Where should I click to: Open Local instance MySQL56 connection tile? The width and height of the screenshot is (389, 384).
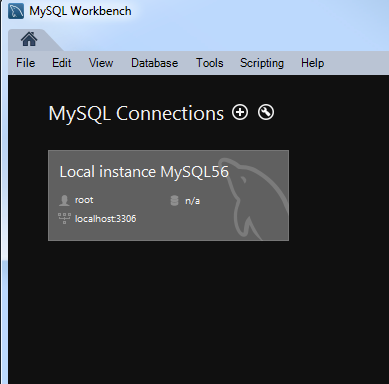(168, 195)
